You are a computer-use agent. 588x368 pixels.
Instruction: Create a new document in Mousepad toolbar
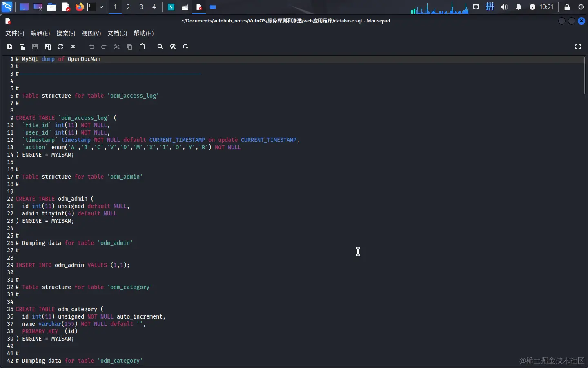click(x=10, y=47)
